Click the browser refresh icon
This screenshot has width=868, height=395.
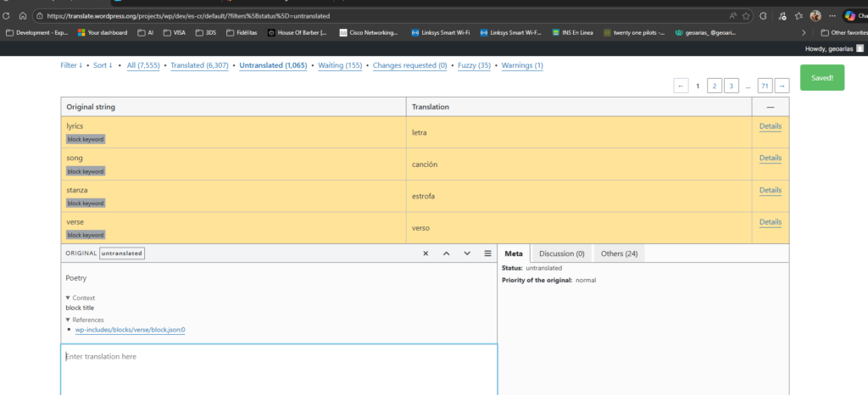coord(8,15)
